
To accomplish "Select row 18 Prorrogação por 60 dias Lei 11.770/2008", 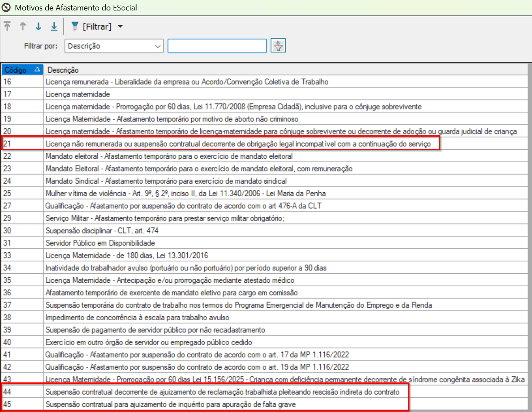I will [264, 107].
